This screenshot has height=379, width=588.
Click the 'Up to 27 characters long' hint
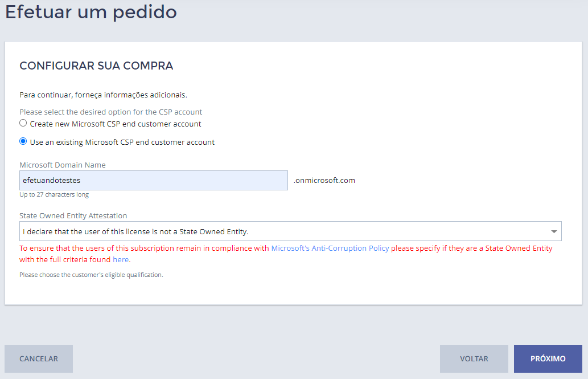[54, 194]
